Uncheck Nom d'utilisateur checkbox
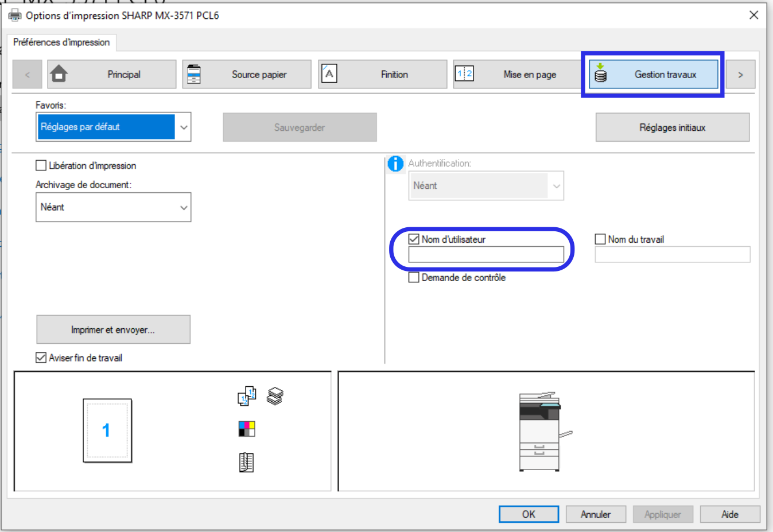The image size is (773, 532). point(414,239)
